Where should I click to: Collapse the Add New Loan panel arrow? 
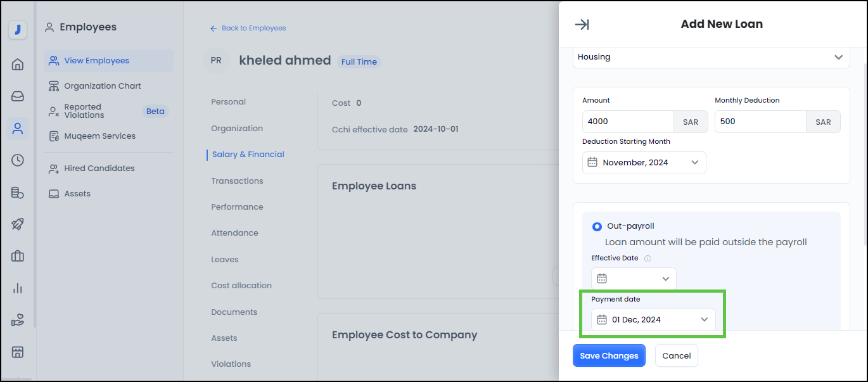click(582, 24)
